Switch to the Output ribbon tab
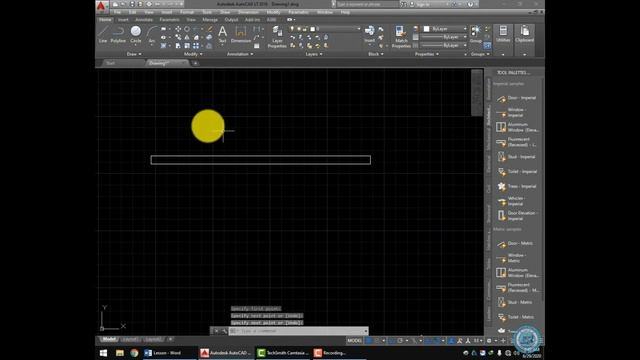640x360 pixels. pyautogui.click(x=231, y=20)
